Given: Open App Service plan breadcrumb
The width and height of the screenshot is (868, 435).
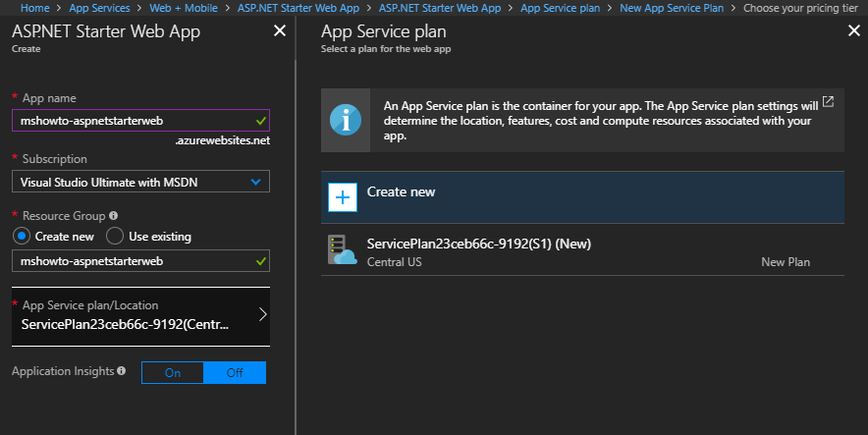Looking at the screenshot, I should [560, 8].
